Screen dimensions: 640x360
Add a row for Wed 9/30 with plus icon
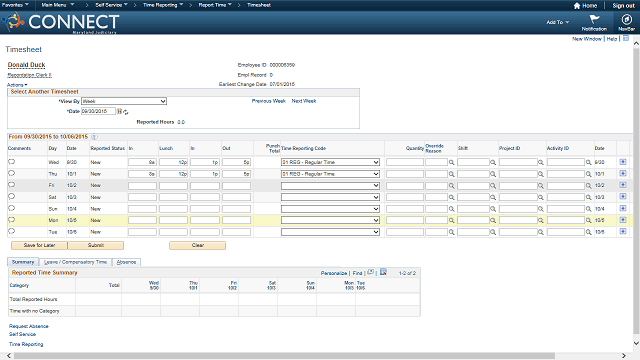click(x=623, y=162)
